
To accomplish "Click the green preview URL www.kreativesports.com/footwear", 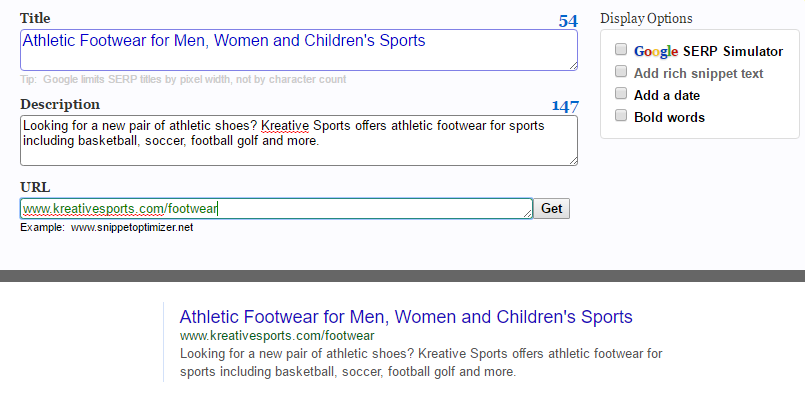I will (277, 336).
